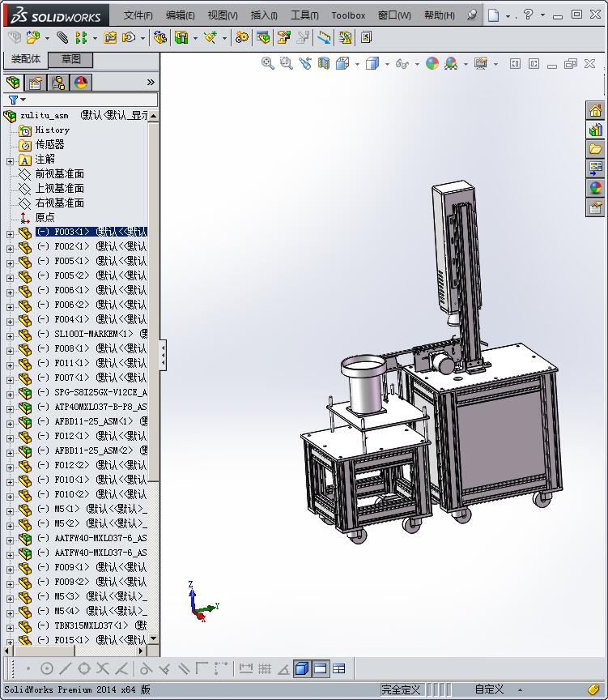This screenshot has width=608, height=700.
Task: Select the 前视基准面 plane
Action: [60, 173]
